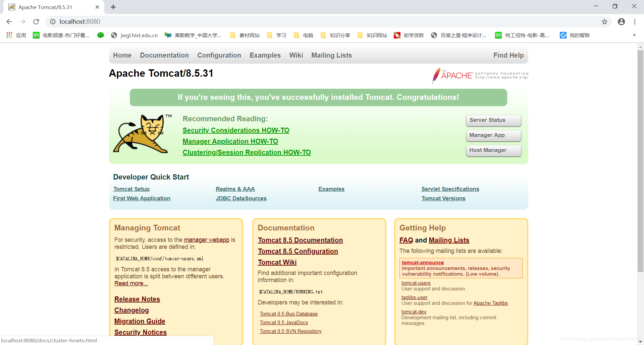The height and width of the screenshot is (345, 644).
Task: Open 特工绍特-电影 bookmark
Action: point(522,35)
